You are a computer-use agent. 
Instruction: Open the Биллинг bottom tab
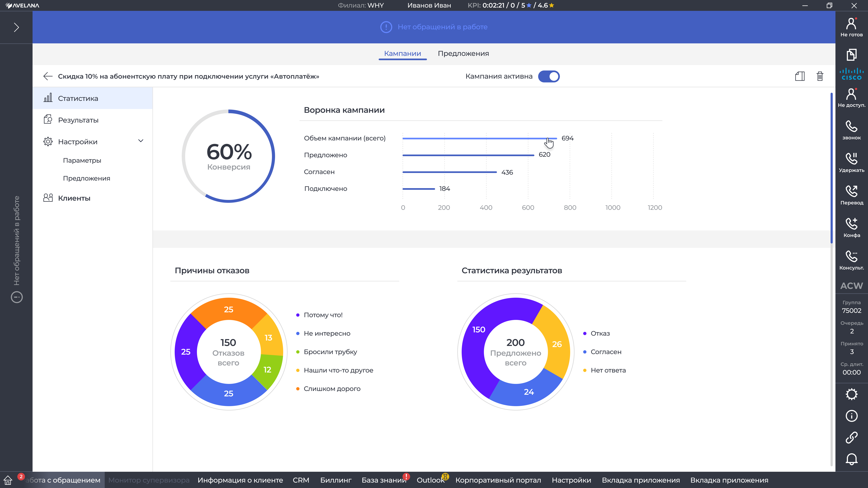(x=336, y=480)
